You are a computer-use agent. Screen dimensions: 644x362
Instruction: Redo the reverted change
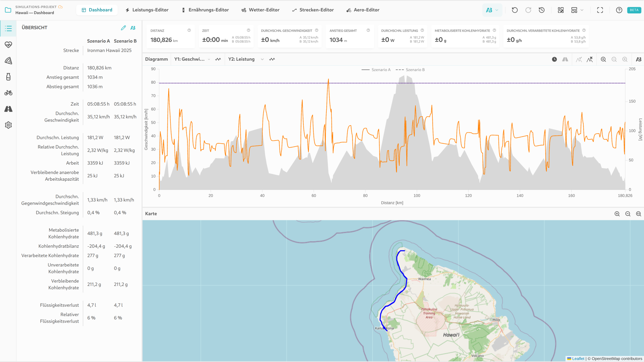tap(528, 10)
